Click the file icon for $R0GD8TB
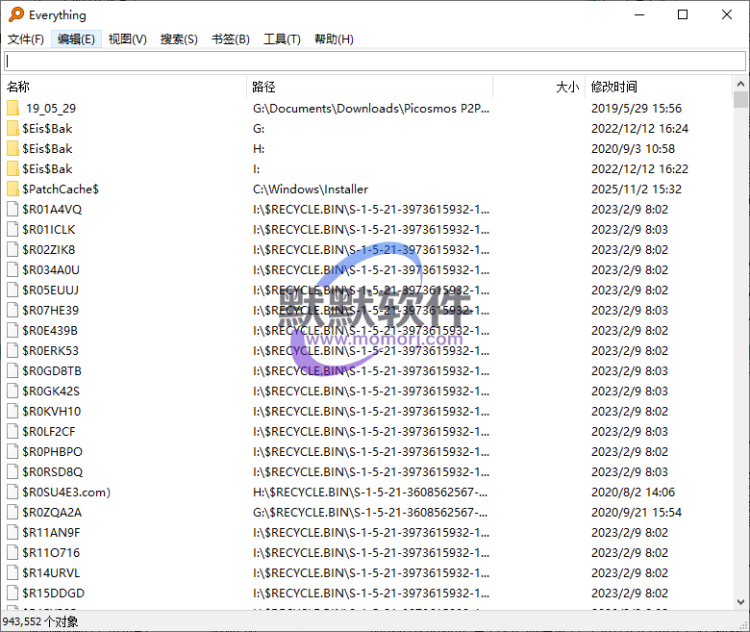Screen dimensions: 750x632 (13, 371)
